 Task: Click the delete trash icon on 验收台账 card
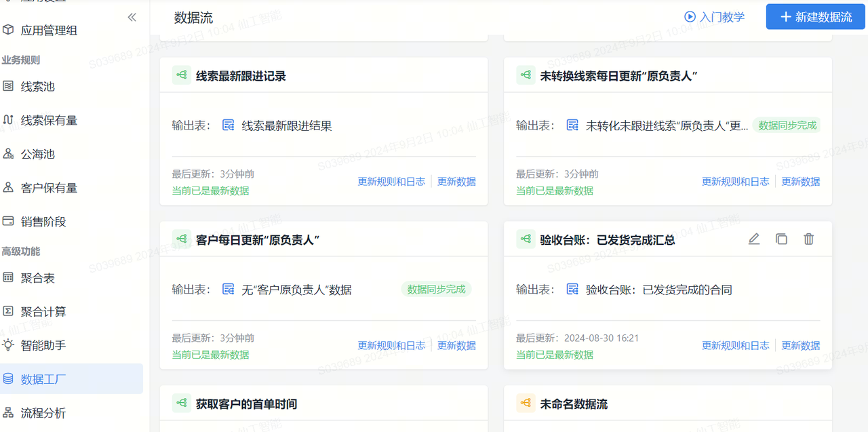[x=808, y=239]
